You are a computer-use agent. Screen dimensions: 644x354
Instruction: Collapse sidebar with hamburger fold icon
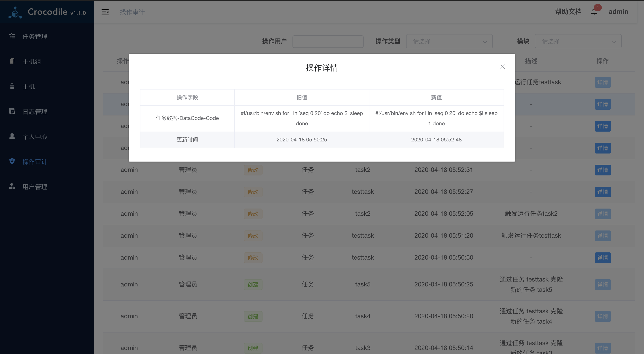tap(105, 12)
